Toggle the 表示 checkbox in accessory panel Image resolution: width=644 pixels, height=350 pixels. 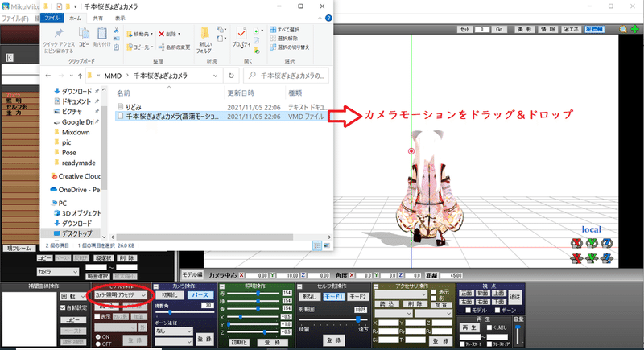(x=434, y=292)
